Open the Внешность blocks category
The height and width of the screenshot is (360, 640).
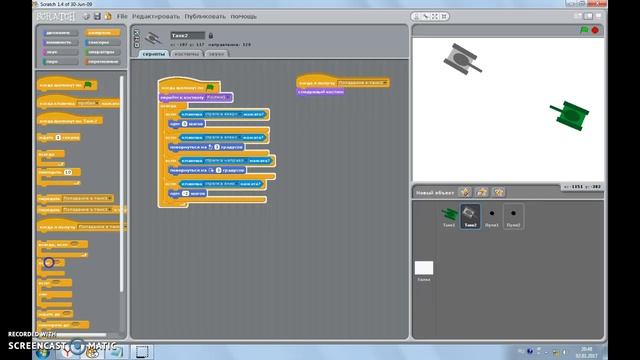pyautogui.click(x=60, y=42)
